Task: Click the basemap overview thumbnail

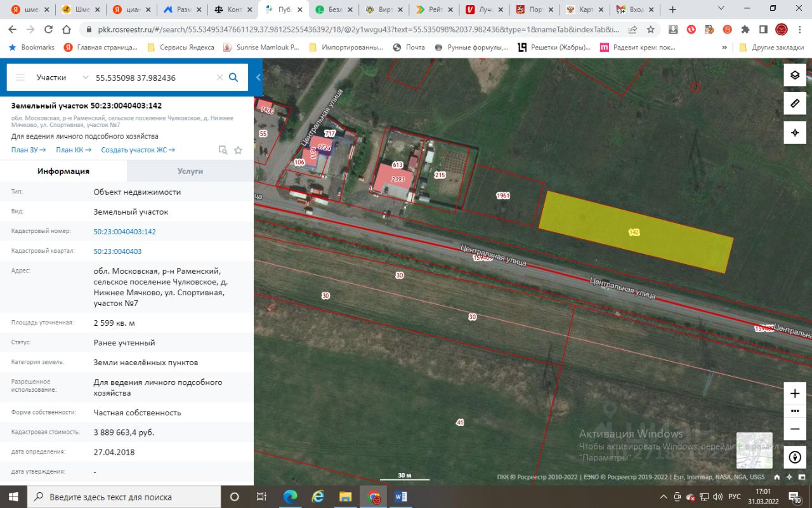Action: (x=754, y=450)
